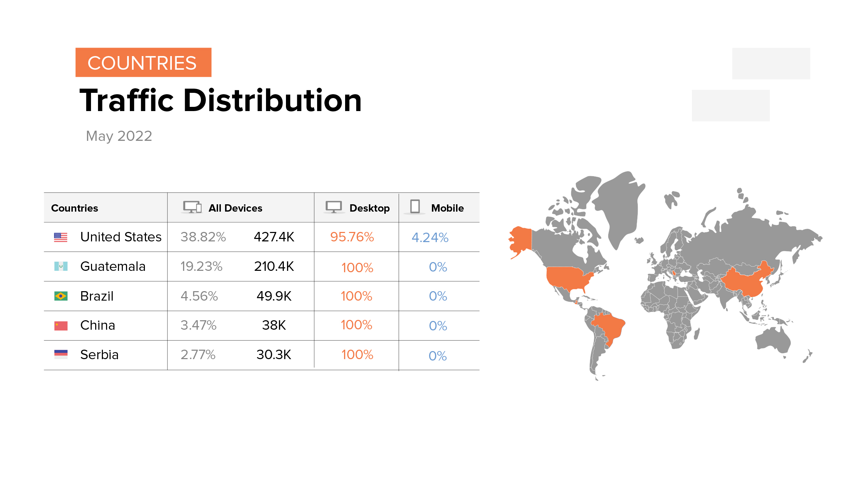The width and height of the screenshot is (868, 480).
Task: Click the Serbia flag icon
Action: [x=61, y=355]
